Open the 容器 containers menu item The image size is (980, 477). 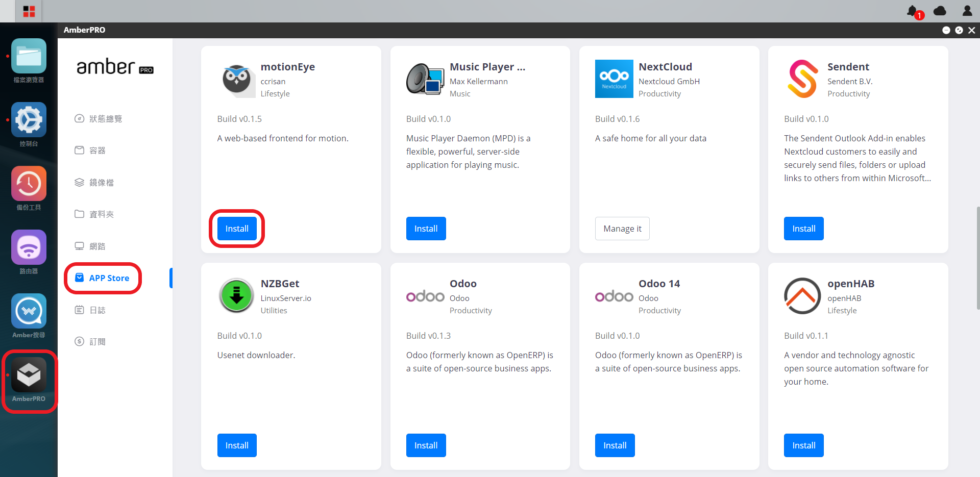[90, 150]
